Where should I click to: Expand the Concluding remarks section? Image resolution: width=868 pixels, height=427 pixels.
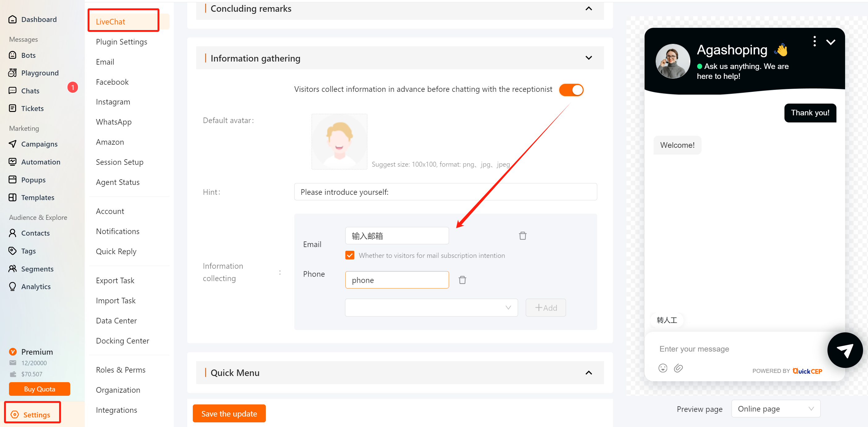(x=589, y=9)
